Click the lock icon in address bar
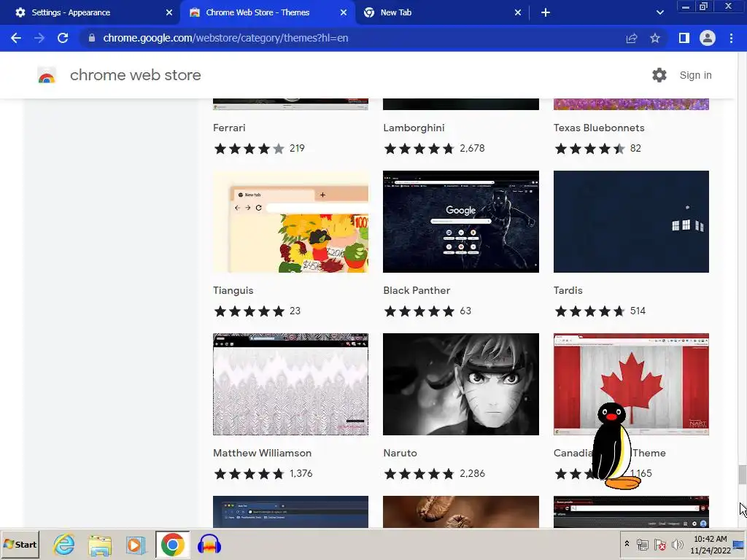Viewport: 747px width, 560px height. coord(92,38)
